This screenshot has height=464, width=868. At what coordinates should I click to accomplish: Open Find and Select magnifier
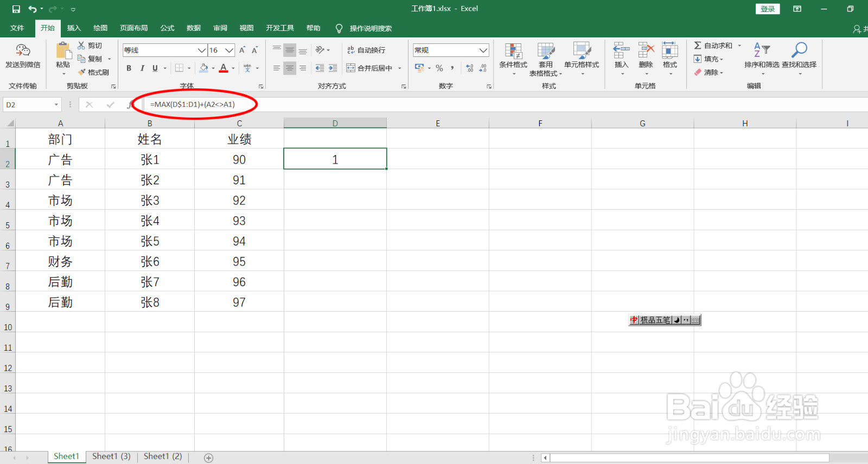[x=799, y=57]
